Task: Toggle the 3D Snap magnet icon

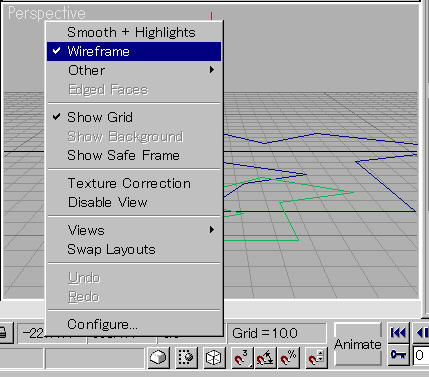Action: click(x=241, y=358)
